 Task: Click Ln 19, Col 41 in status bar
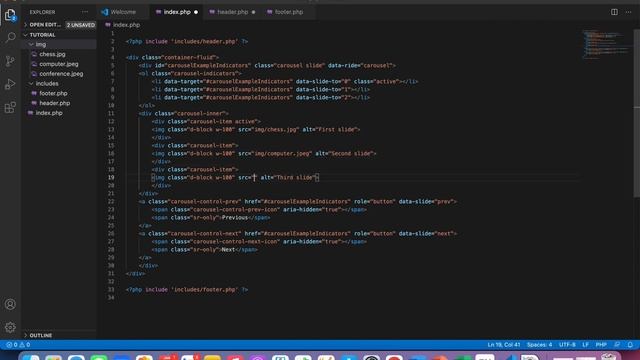point(504,345)
